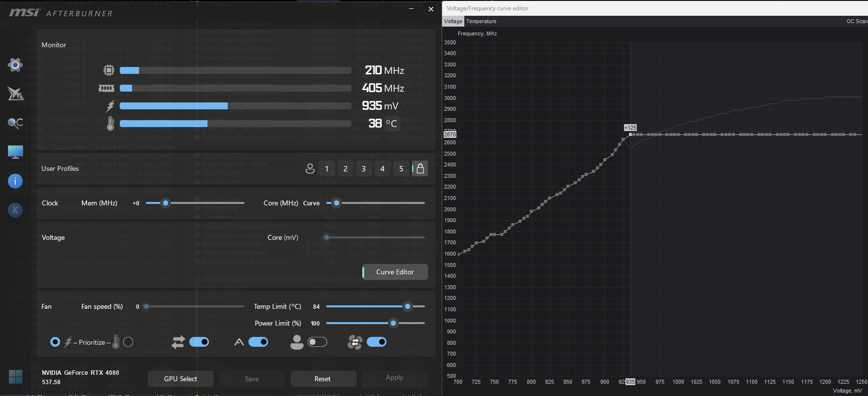Select user profile 1
Screen dimensions: 868x396
pyautogui.click(x=327, y=168)
